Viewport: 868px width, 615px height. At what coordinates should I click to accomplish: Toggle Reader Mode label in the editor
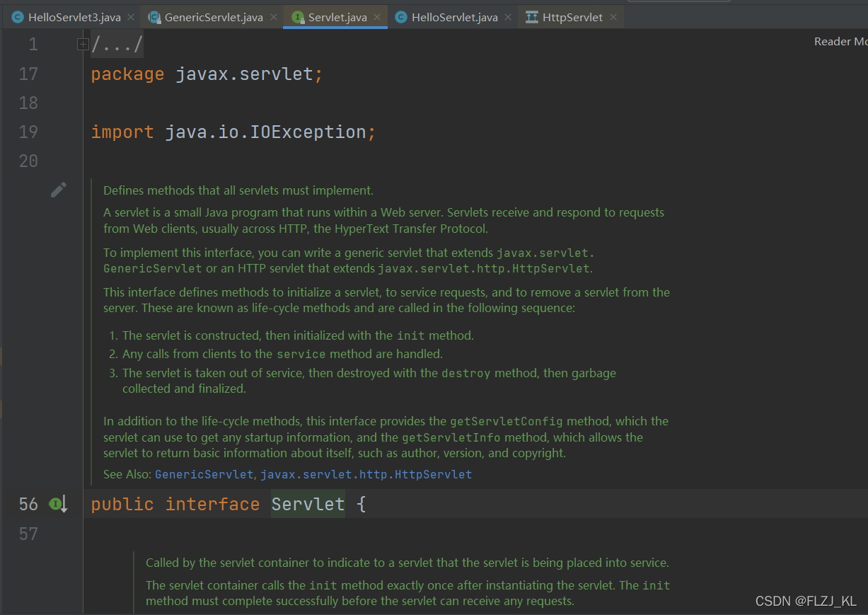(840, 41)
